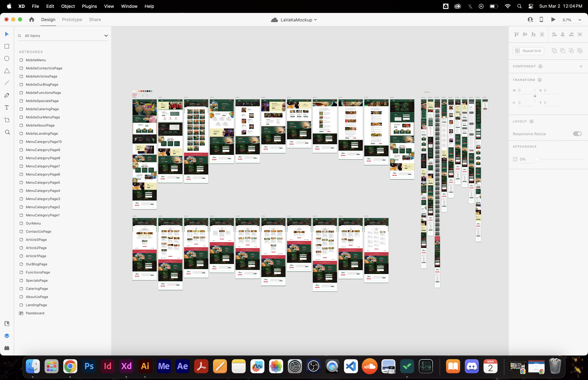Select the MobileLandingPage artboard in list
The height and width of the screenshot is (380, 588).
click(42, 134)
